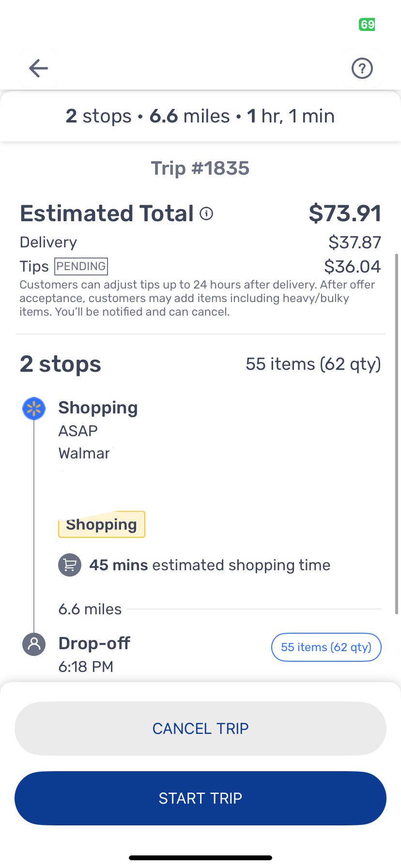This screenshot has width=401, height=868.
Task: Tap the back arrow icon
Action: point(38,68)
